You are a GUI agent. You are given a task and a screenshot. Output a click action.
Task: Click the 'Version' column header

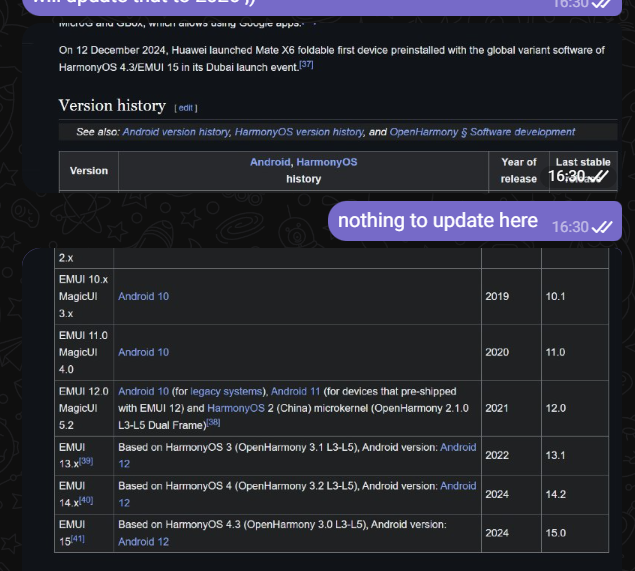[89, 171]
